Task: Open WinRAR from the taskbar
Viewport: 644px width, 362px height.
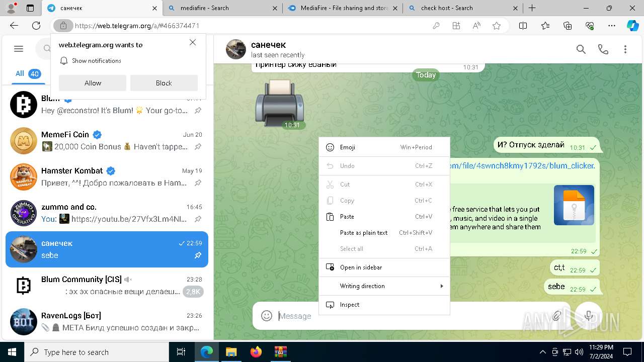Action: (x=280, y=352)
